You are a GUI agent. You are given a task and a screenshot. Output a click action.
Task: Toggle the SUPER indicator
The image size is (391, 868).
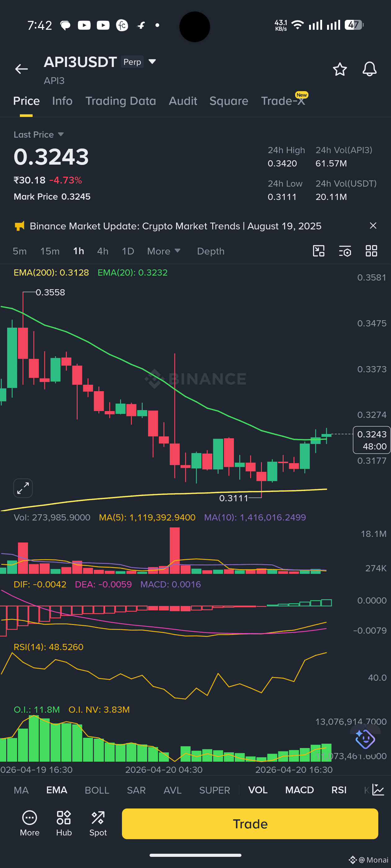pos(214,790)
